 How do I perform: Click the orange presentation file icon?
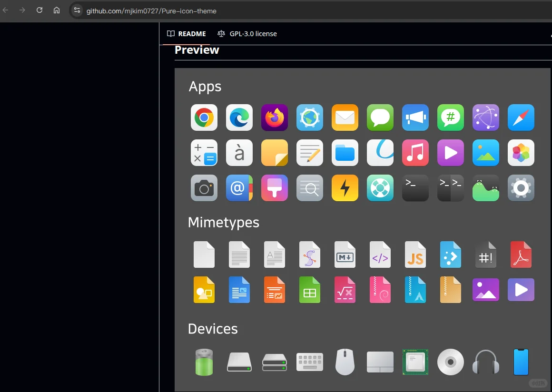click(275, 290)
